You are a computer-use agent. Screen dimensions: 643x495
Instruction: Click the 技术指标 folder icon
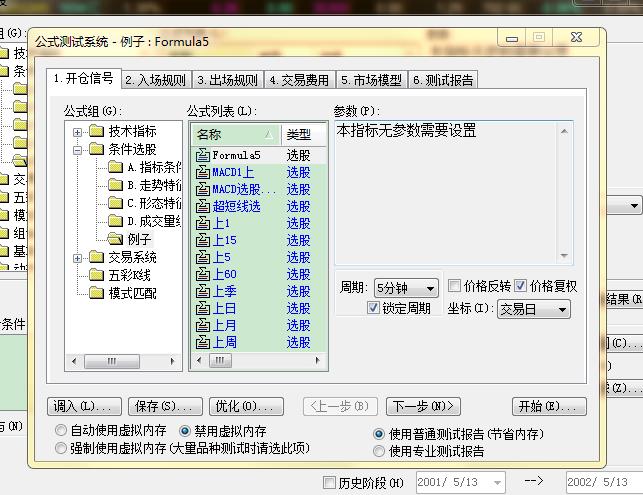pyautogui.click(x=96, y=131)
